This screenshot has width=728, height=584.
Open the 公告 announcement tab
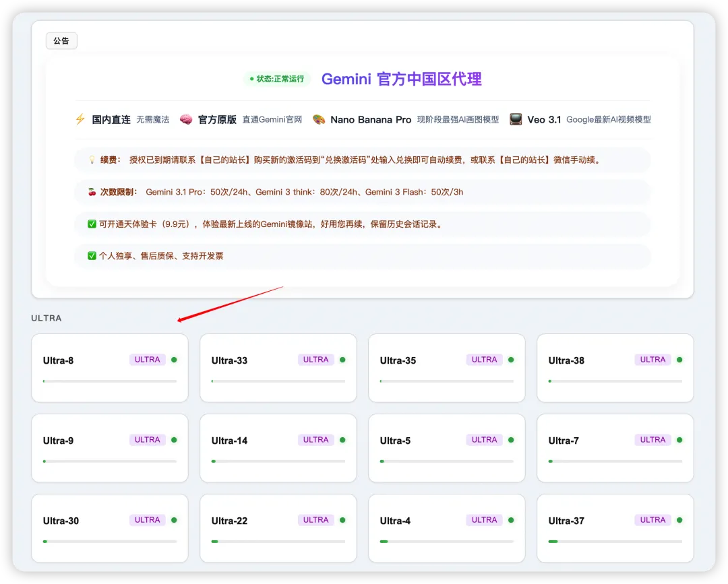[x=61, y=41]
